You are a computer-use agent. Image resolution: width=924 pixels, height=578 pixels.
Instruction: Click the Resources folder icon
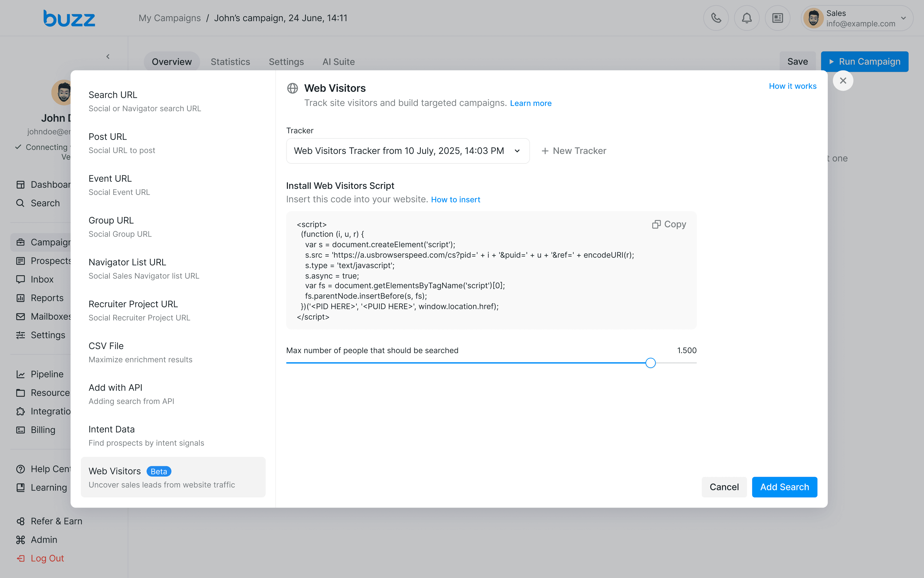pyautogui.click(x=21, y=393)
